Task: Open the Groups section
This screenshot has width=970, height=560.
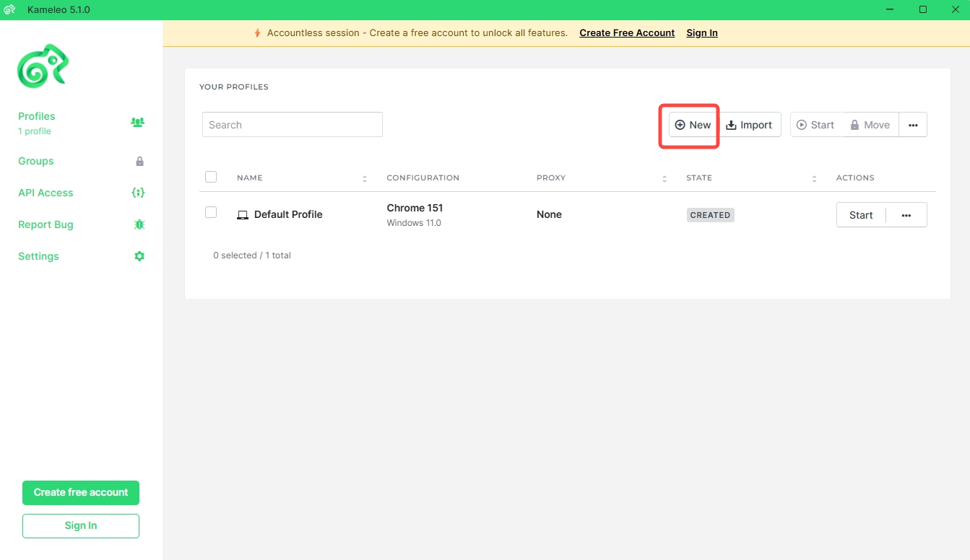Action: point(36,161)
